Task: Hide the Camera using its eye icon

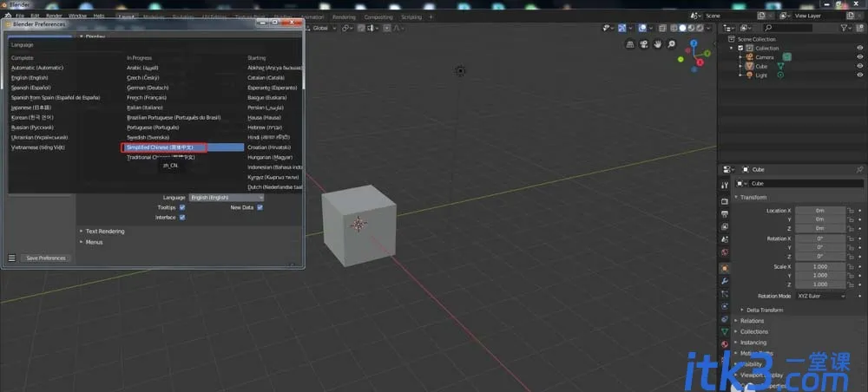Action: pos(859,57)
